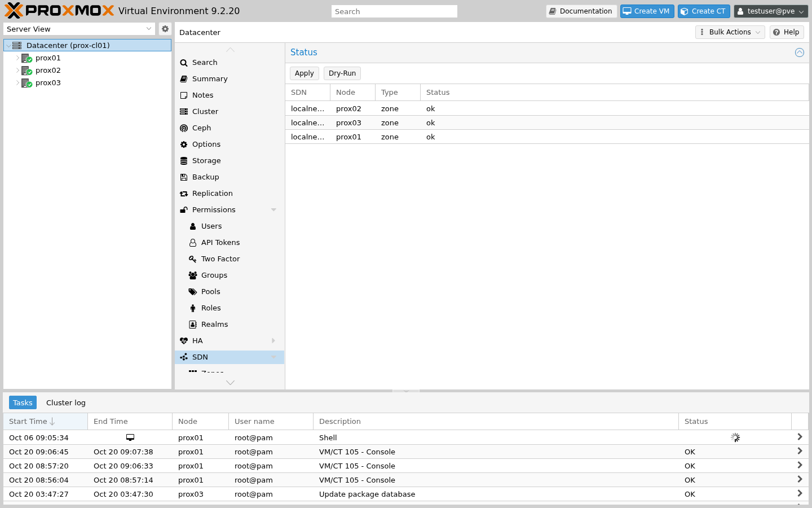Switch to the Cluster log tab
812x508 pixels.
click(x=66, y=403)
